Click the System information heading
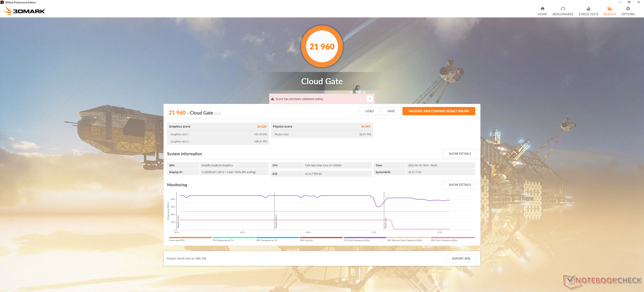The height and width of the screenshot is (292, 644). click(184, 154)
